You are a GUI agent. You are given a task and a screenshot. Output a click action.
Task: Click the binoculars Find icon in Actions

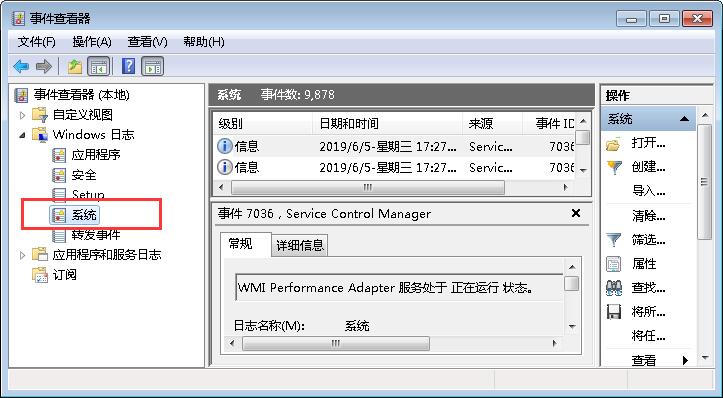[614, 288]
